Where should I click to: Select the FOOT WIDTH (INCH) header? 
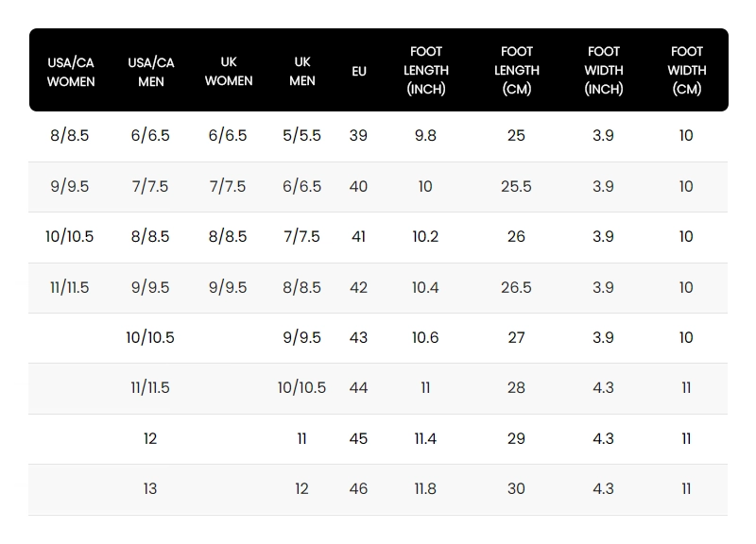pyautogui.click(x=604, y=71)
